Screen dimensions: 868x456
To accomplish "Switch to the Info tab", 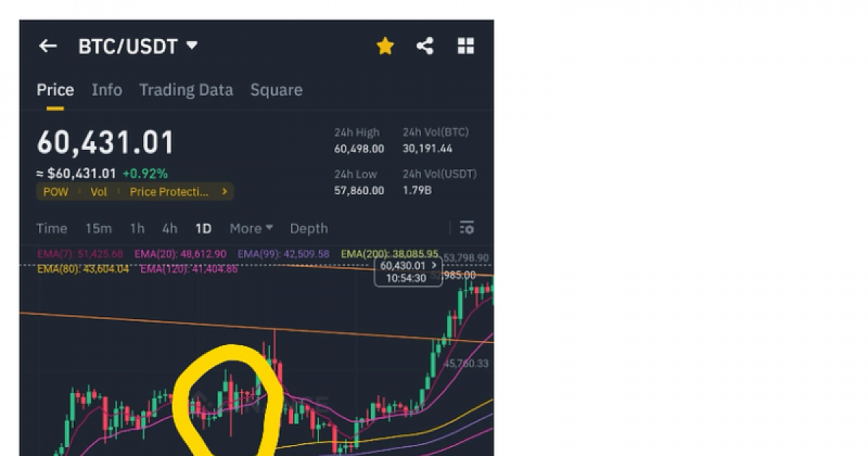I will tap(106, 90).
